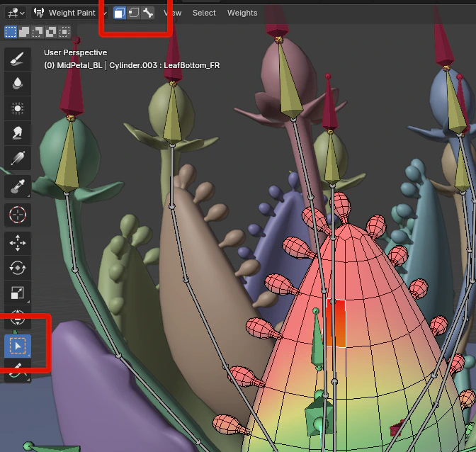This screenshot has width=476, height=452.
Task: Open the Weights menu
Action: [242, 13]
